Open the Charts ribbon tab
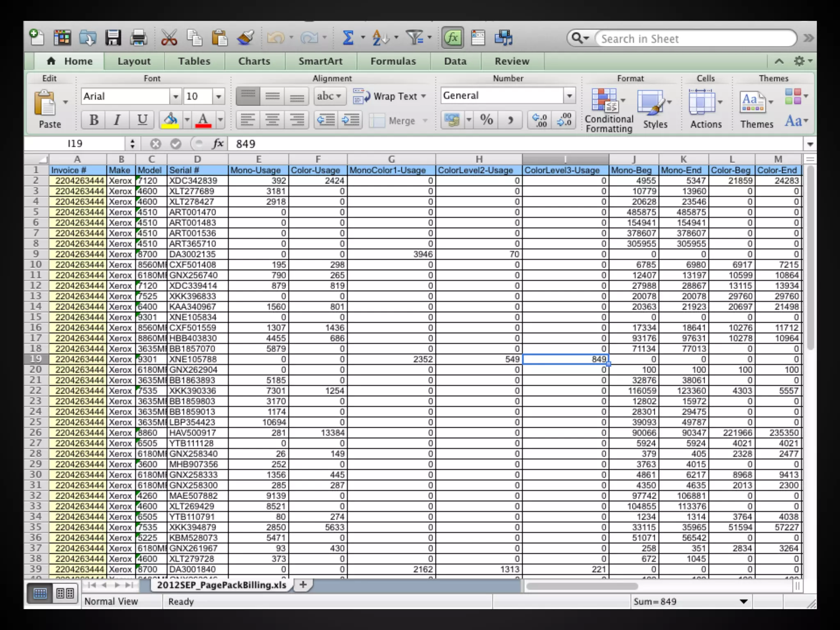Screen dimensions: 840x630 [254, 61]
